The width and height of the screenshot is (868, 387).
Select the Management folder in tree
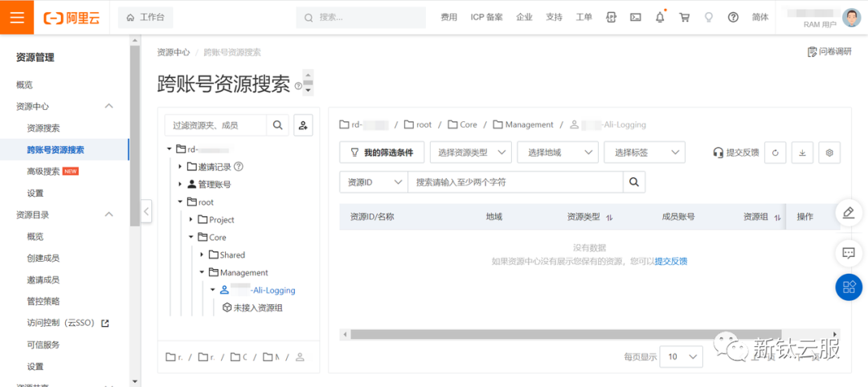(x=239, y=272)
